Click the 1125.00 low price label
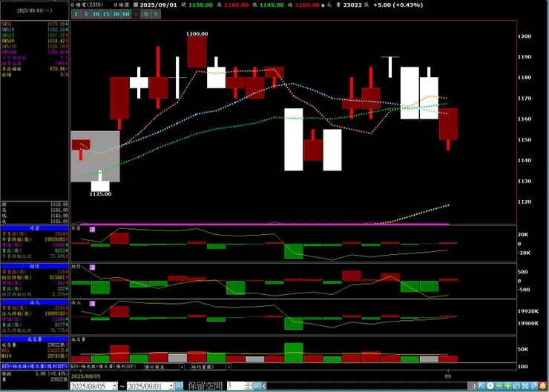The height and width of the screenshot is (392, 549). coord(100,193)
